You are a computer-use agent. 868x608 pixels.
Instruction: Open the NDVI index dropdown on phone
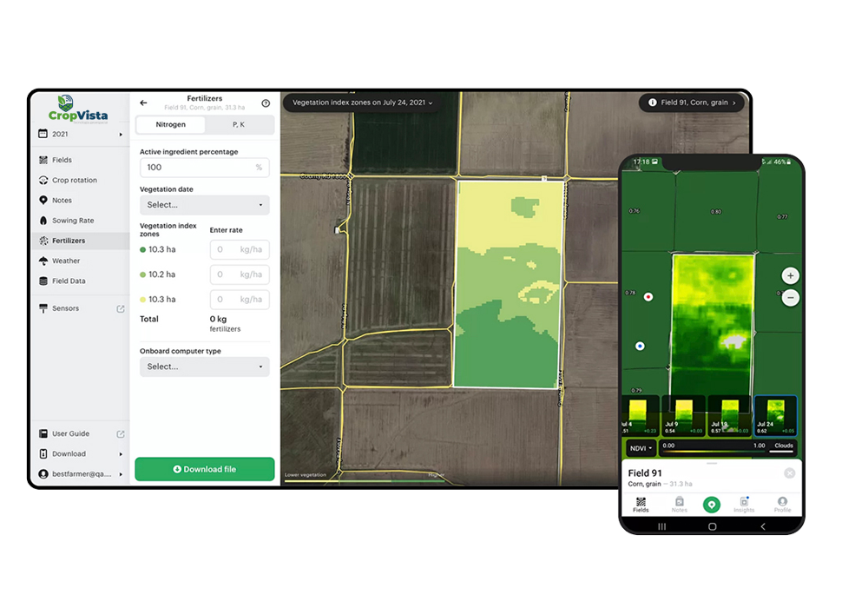pyautogui.click(x=641, y=448)
